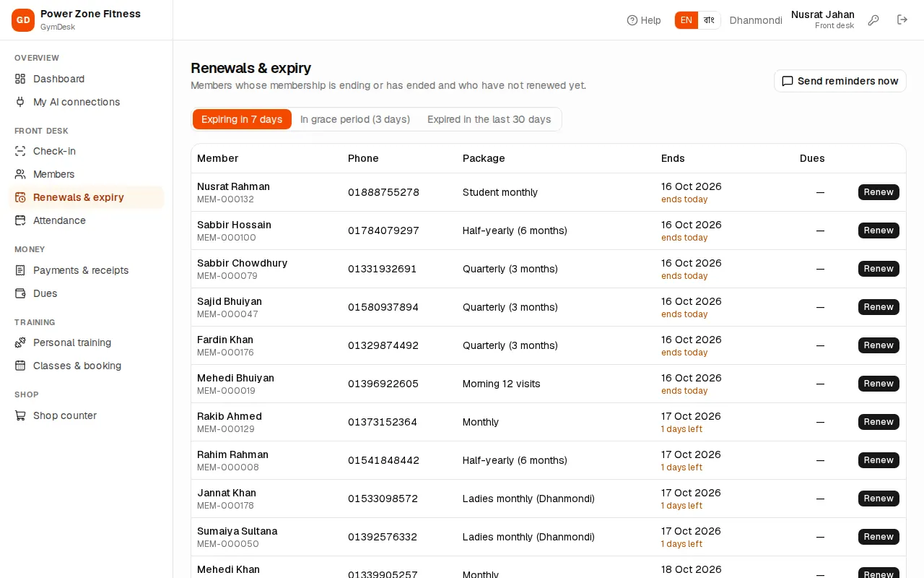Open the In grace period (3 days) tab
This screenshot has height=578, width=924.
click(355, 119)
